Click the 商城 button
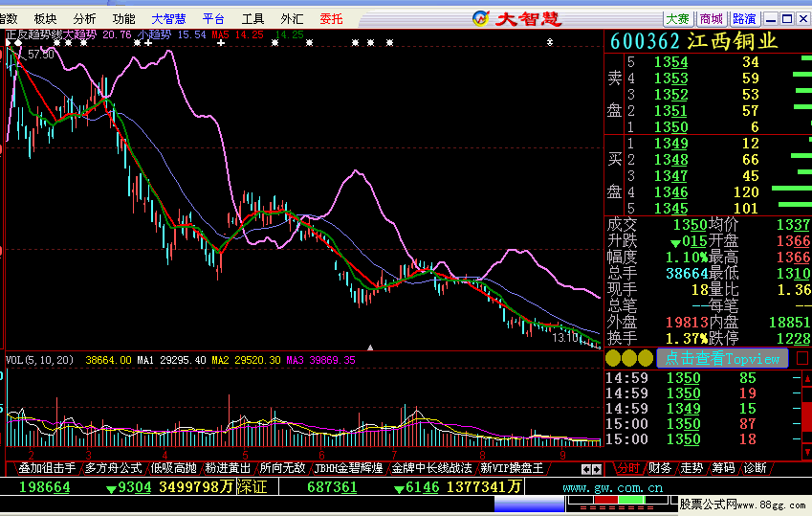The image size is (812, 516). pos(711,19)
